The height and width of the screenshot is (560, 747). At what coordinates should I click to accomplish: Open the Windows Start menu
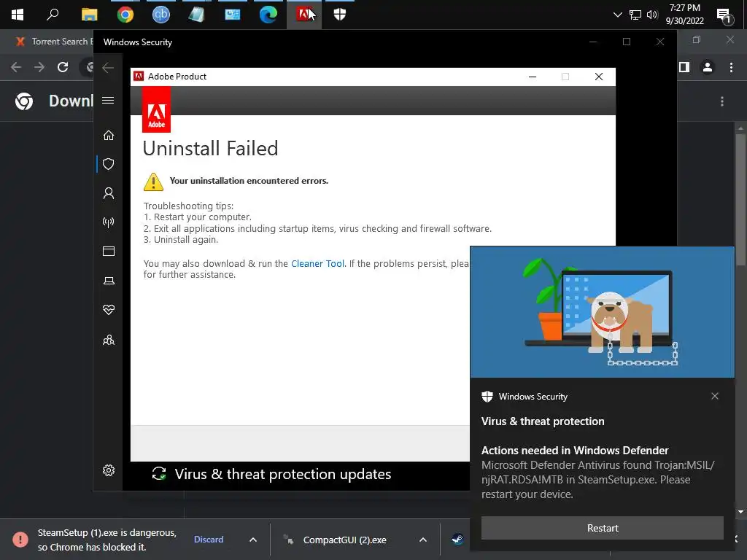point(18,15)
